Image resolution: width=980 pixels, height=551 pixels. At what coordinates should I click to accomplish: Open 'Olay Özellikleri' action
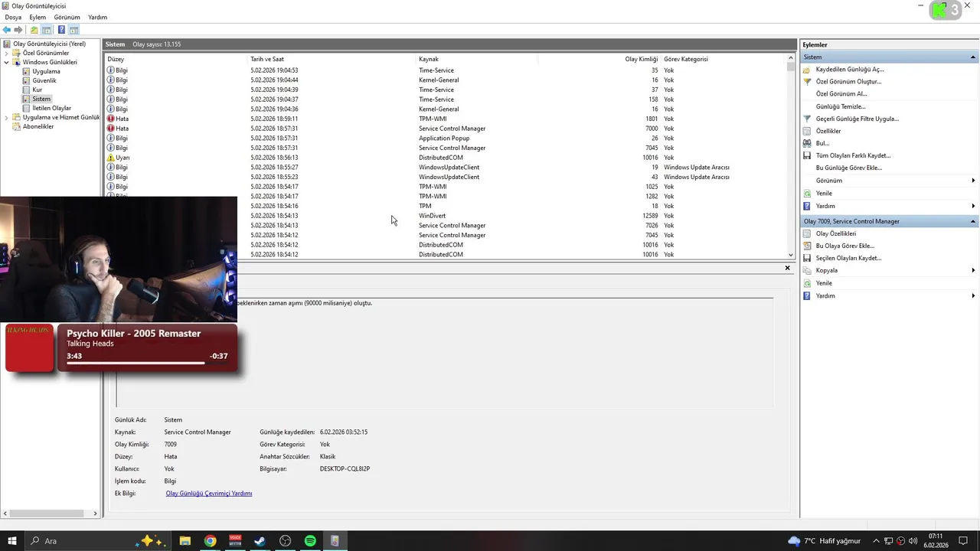point(836,233)
